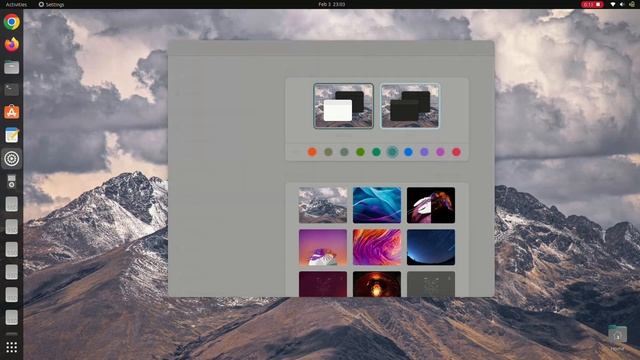The height and width of the screenshot is (360, 640).
Task: Open the Terminal dock icon
Action: coord(11,90)
